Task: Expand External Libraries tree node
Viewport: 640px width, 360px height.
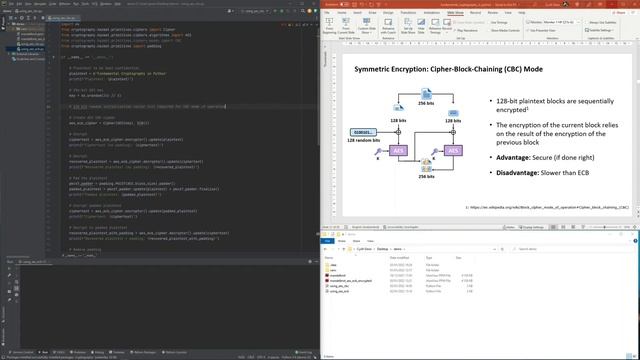Action: click(x=9, y=54)
